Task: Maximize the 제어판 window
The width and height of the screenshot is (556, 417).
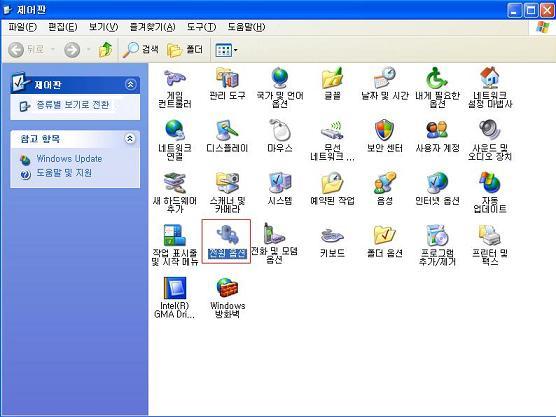Action: point(531,10)
